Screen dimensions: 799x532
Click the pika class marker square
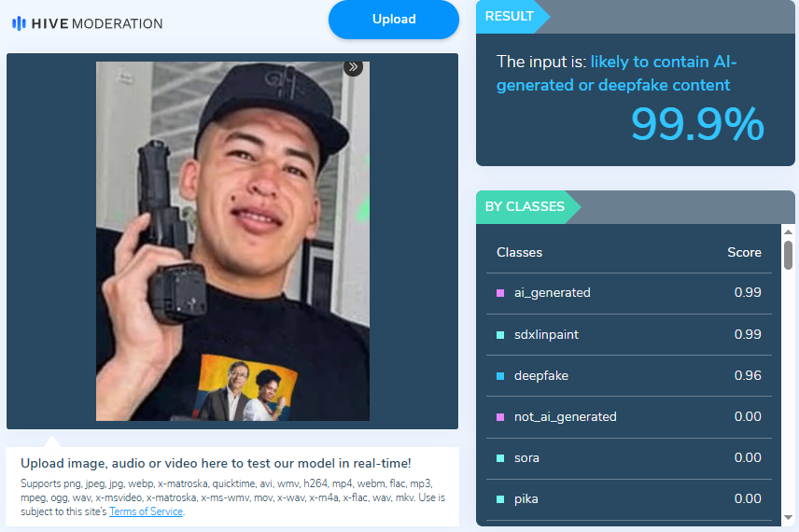pos(500,499)
